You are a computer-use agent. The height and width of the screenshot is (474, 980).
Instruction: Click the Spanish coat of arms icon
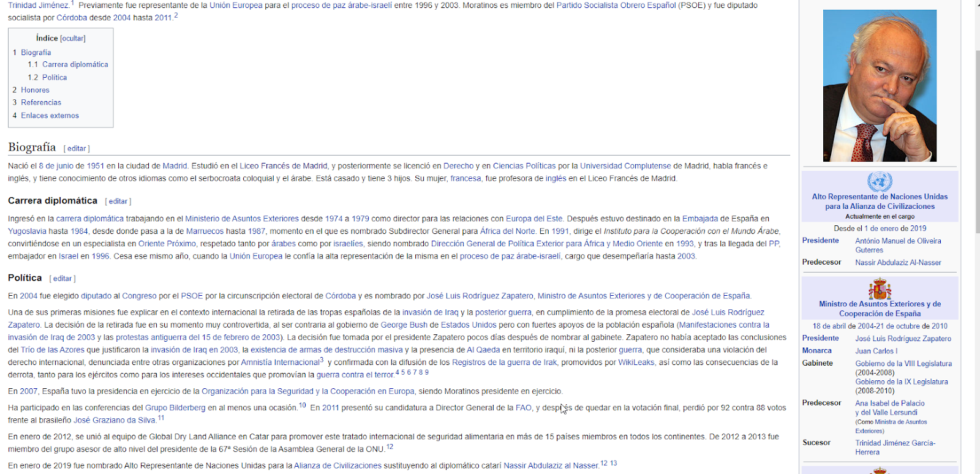(x=880, y=288)
